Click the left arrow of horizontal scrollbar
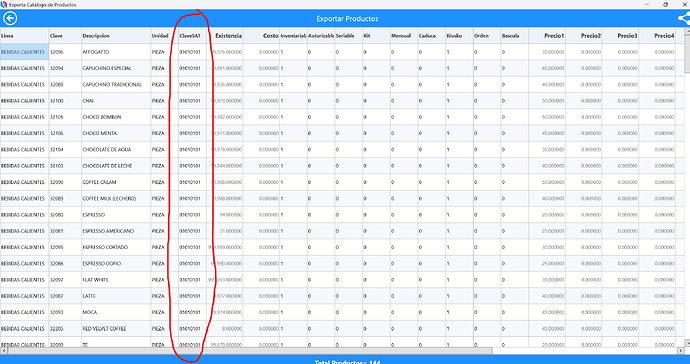The image size is (690, 364). coord(3,351)
